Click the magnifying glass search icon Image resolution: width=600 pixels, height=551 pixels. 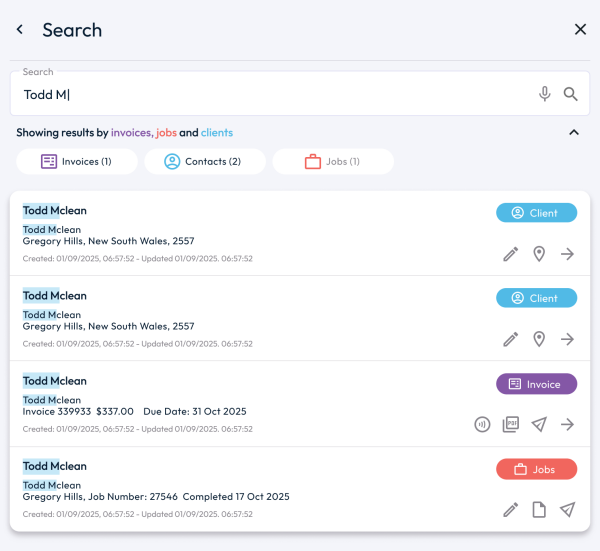pyautogui.click(x=571, y=94)
